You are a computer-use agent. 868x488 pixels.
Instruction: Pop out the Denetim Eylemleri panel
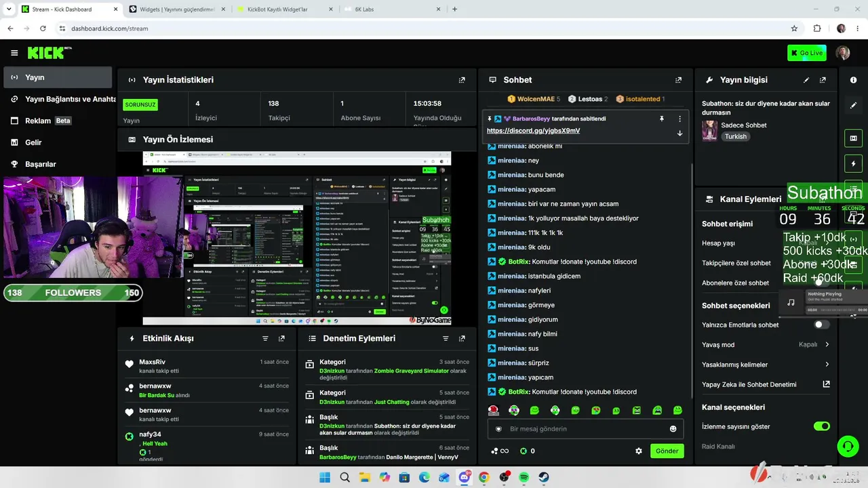462,338
